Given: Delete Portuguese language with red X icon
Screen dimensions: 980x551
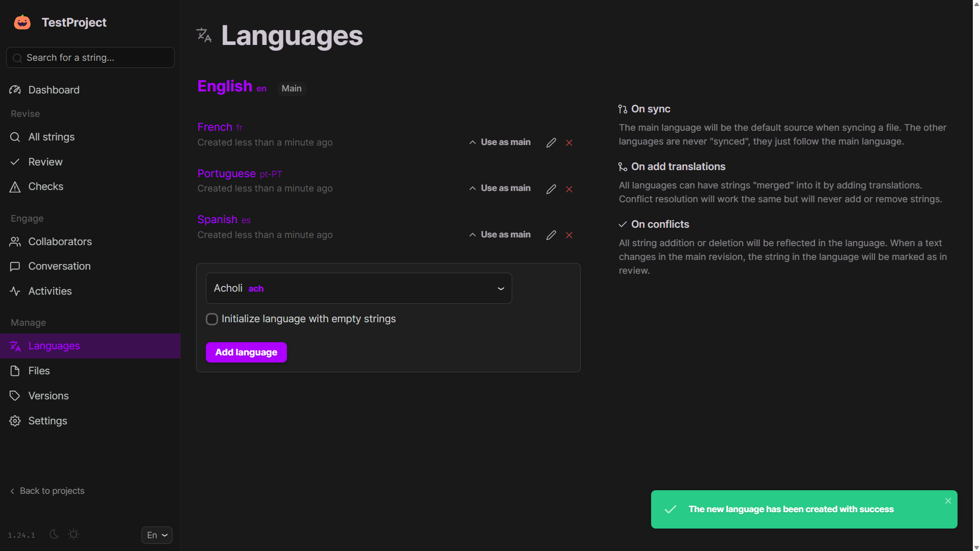Looking at the screenshot, I should (x=569, y=189).
